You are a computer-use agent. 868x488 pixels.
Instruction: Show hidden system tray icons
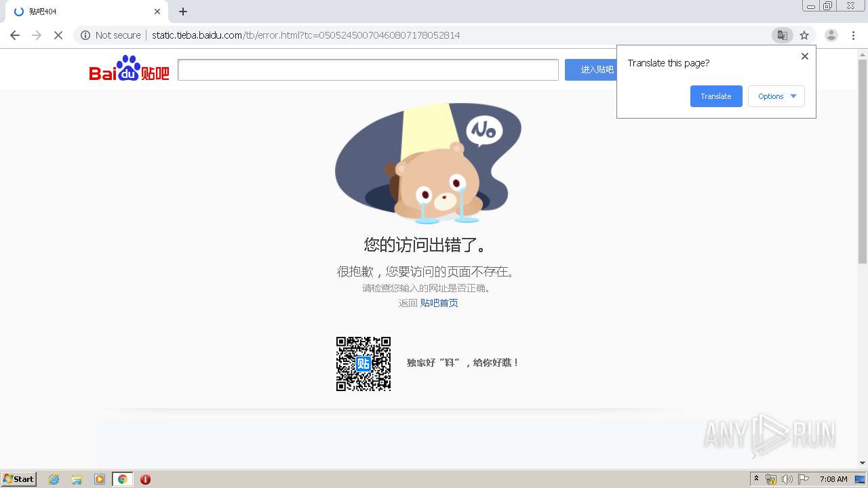point(756,479)
